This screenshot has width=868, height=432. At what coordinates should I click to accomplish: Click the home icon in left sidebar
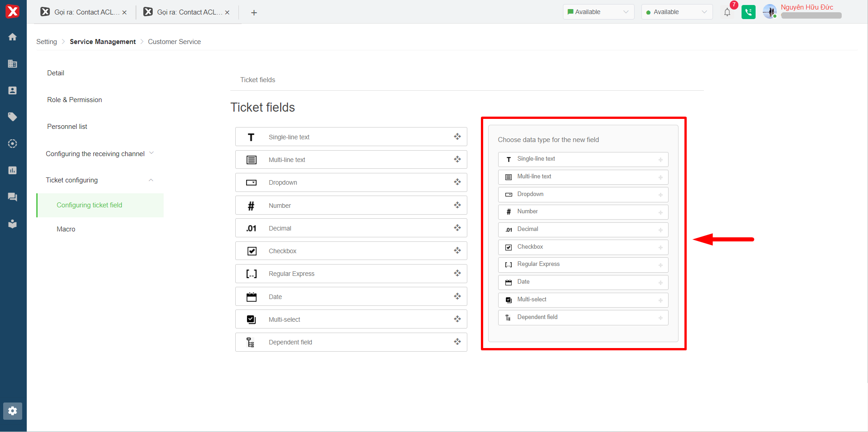pos(13,37)
